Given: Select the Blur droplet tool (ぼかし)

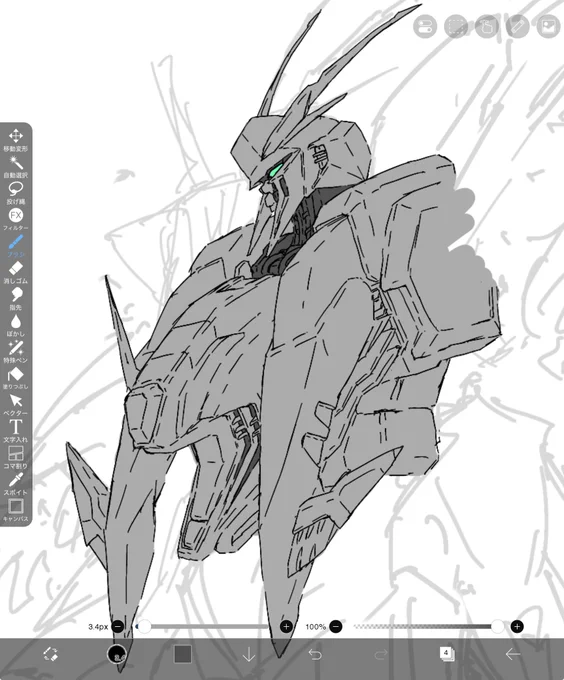Looking at the screenshot, I should [x=16, y=325].
